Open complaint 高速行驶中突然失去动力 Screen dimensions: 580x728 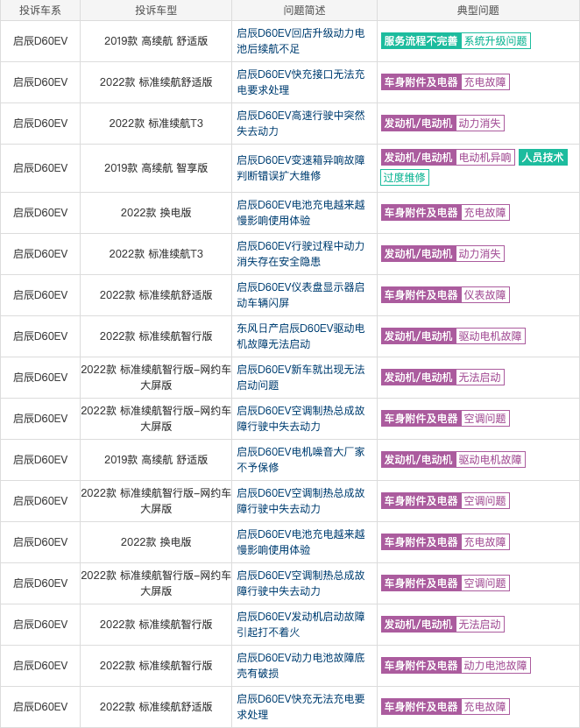301,123
